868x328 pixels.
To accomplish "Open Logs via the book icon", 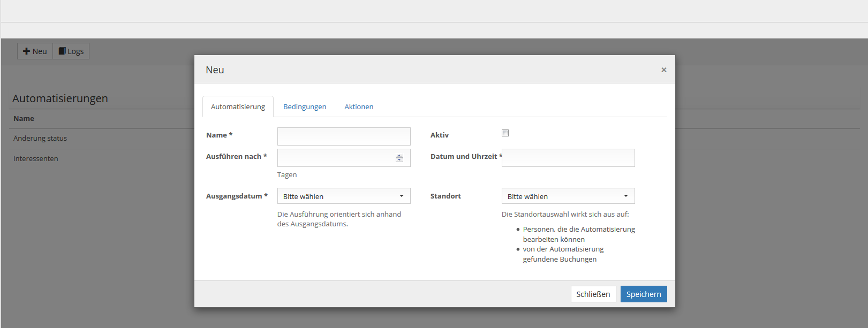I will (71, 51).
